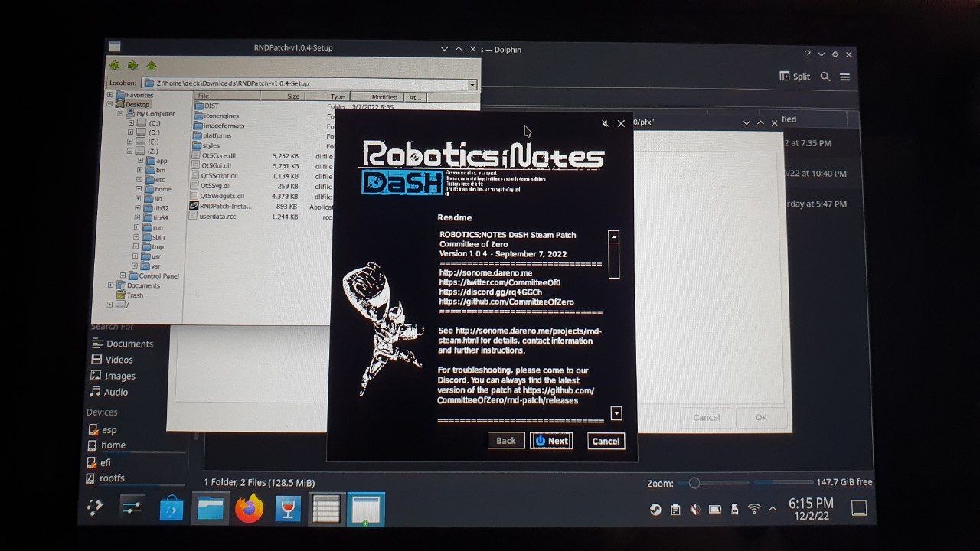Go forward using the green right arrow
The image size is (980, 551).
133,66
